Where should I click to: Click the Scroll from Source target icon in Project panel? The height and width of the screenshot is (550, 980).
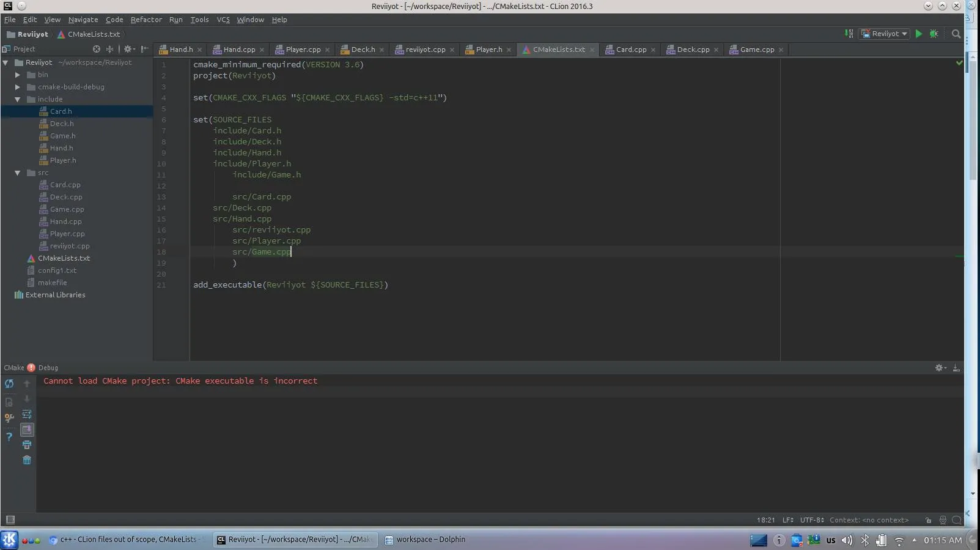click(x=97, y=49)
